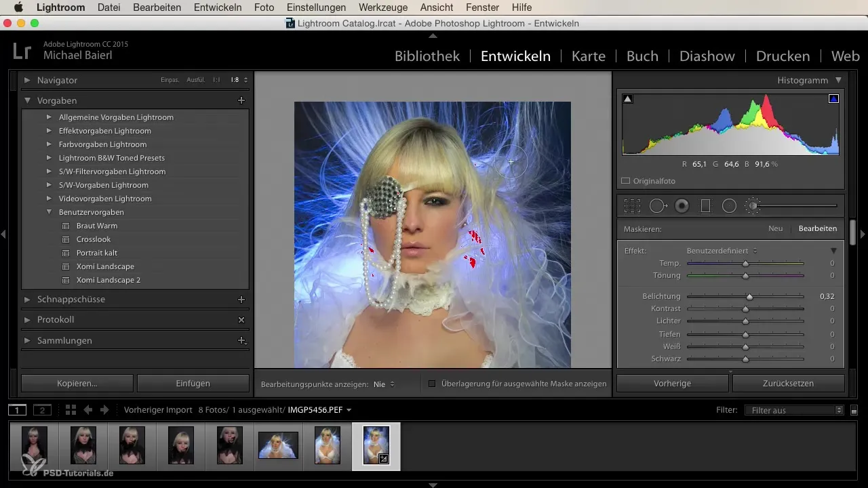Screen dimensions: 868x488
Task: Switch to main window button 1
Action: [x=18, y=410]
